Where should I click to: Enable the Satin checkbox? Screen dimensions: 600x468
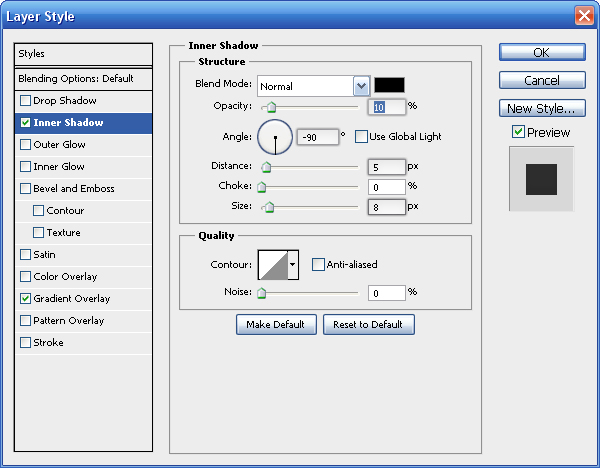pyautogui.click(x=25, y=254)
